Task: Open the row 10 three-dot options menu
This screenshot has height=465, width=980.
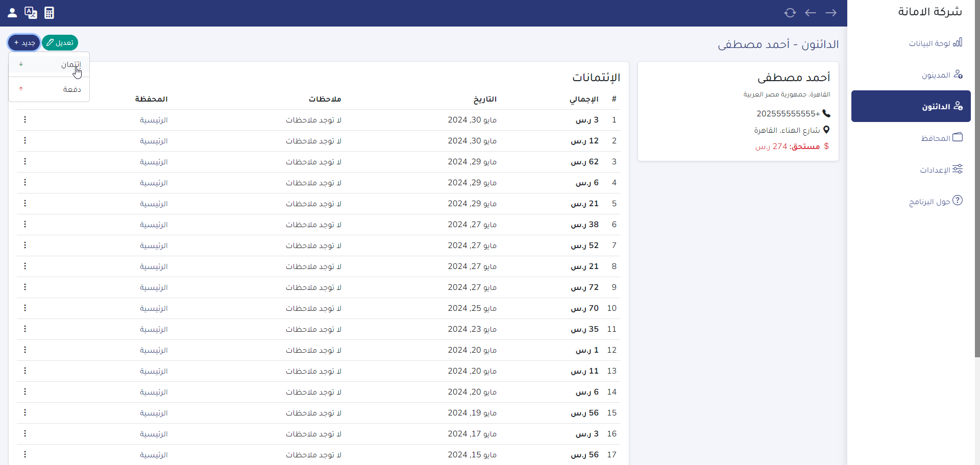Action: [25, 308]
